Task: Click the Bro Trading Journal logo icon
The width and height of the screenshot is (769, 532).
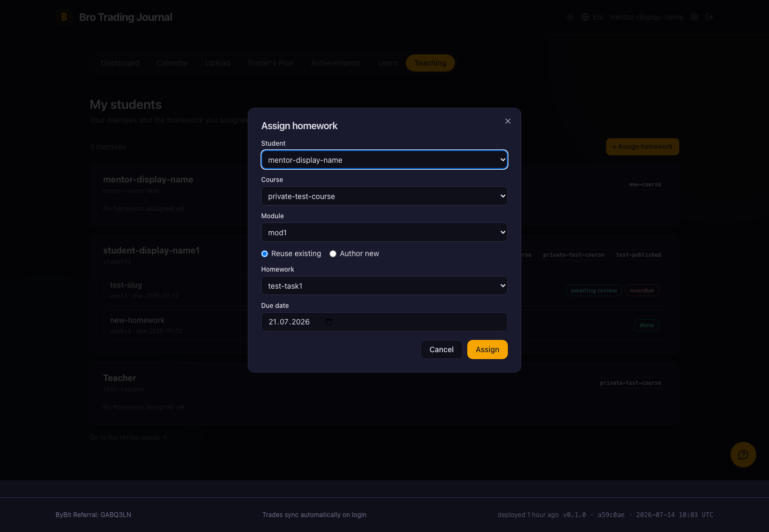Action: pyautogui.click(x=64, y=17)
